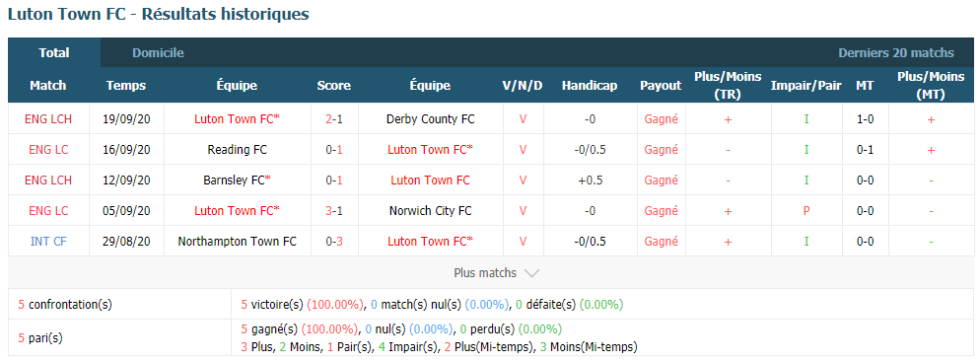Open Reading FC team link
The width and height of the screenshot is (980, 362).
pyautogui.click(x=238, y=149)
